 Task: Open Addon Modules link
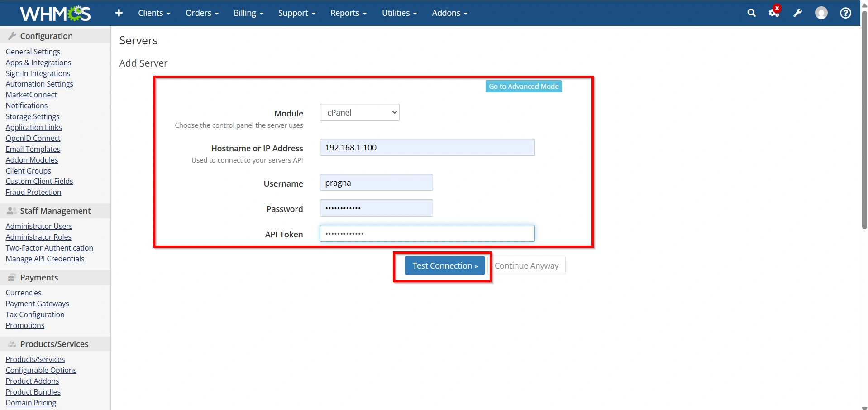[32, 160]
